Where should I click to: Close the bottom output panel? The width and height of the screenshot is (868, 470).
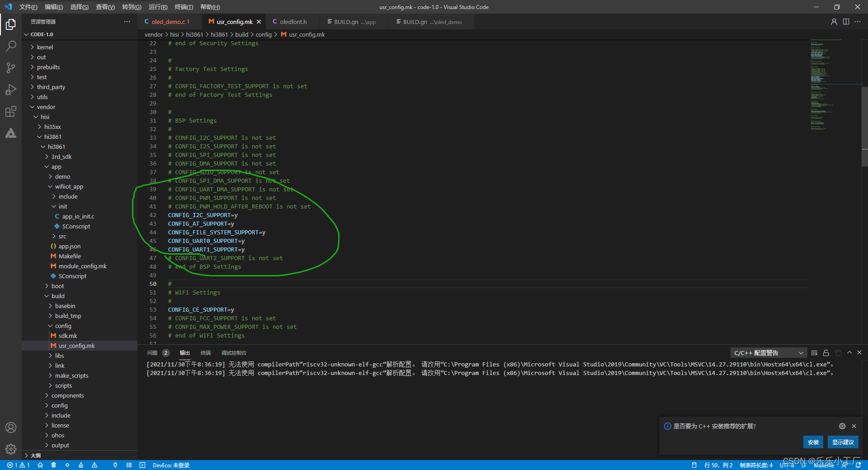859,353
